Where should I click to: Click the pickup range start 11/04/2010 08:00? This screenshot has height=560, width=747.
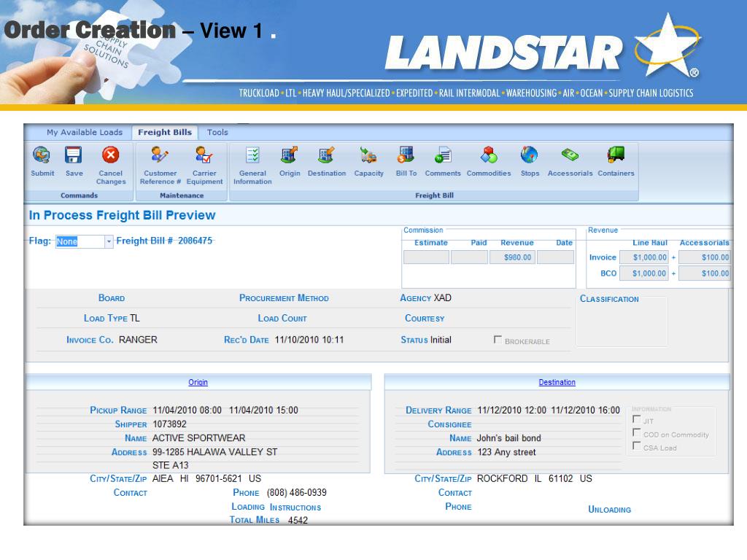[187, 411]
